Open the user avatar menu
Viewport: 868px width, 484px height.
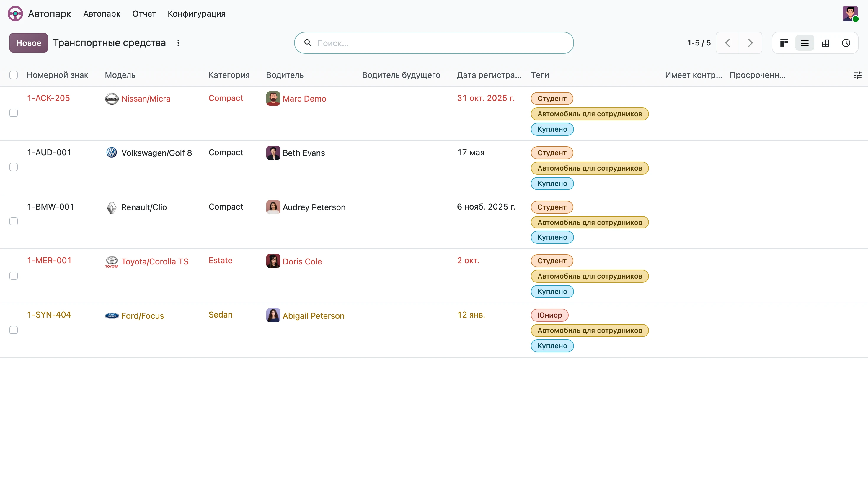[850, 14]
